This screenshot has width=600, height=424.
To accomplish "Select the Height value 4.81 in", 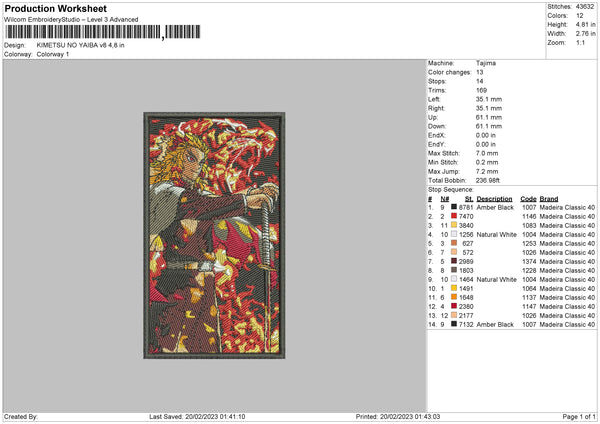I will 585,24.
